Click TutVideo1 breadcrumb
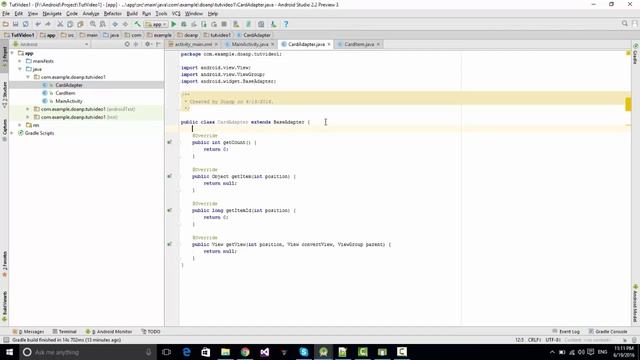Screen dimensions: 640x360 click(x=19, y=35)
